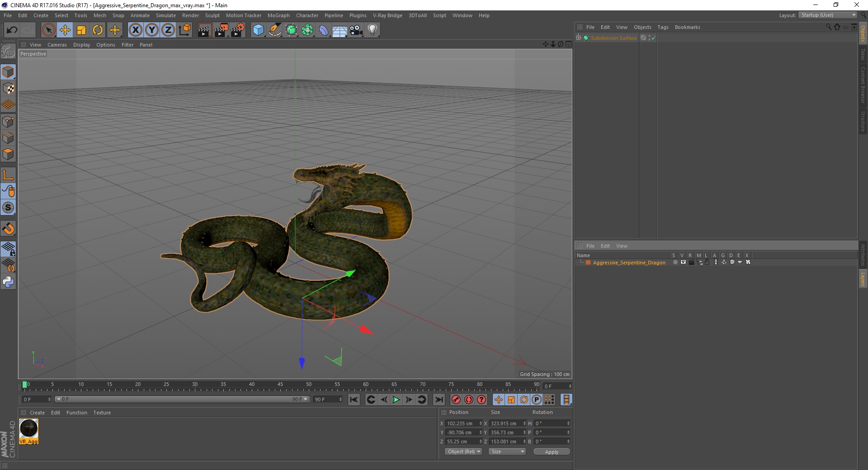868x470 pixels.
Task: Add a Cube primitive object
Action: tap(258, 30)
